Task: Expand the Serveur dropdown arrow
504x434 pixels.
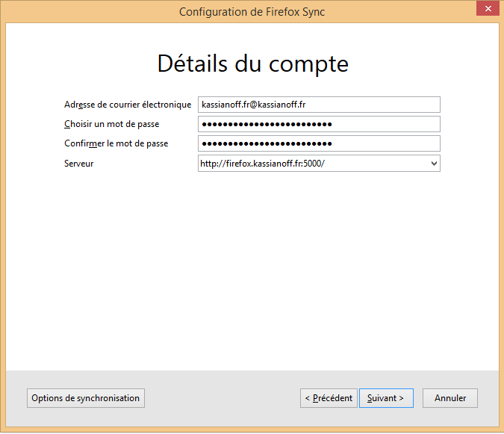Action: pyautogui.click(x=434, y=164)
